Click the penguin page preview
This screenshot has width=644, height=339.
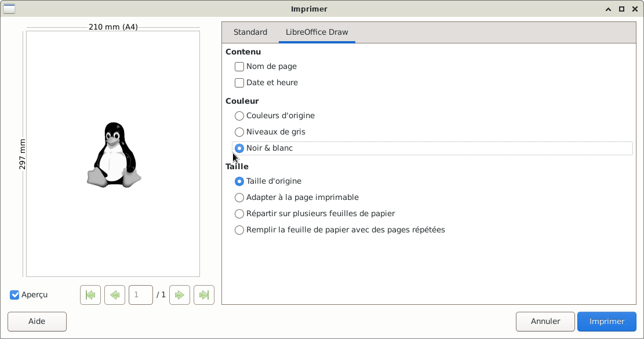pos(114,155)
